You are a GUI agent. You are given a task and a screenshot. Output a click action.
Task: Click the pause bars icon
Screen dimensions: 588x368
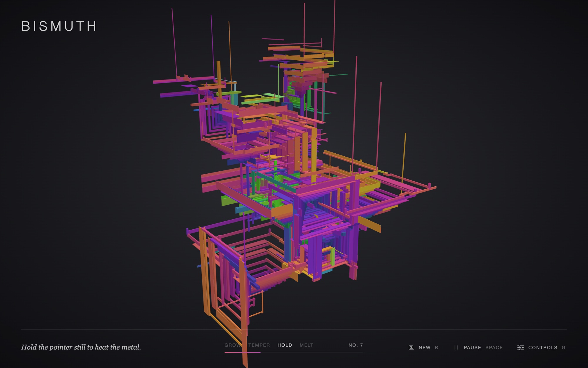coord(456,347)
